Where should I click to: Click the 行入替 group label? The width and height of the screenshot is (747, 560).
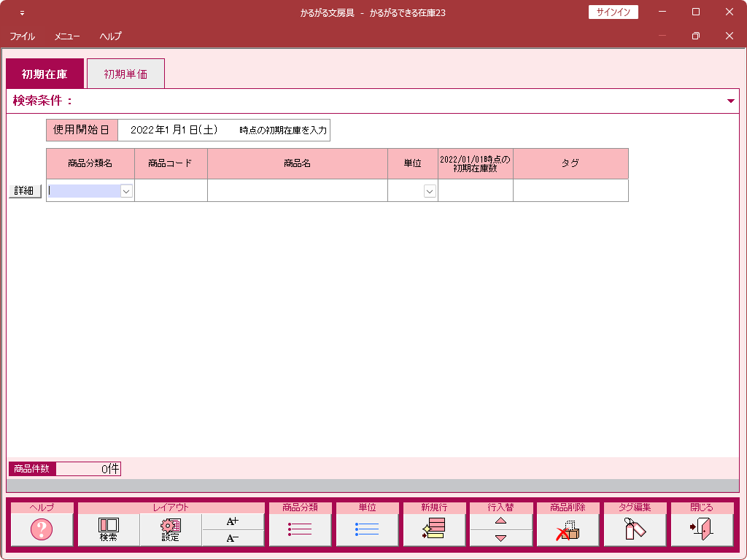click(500, 507)
